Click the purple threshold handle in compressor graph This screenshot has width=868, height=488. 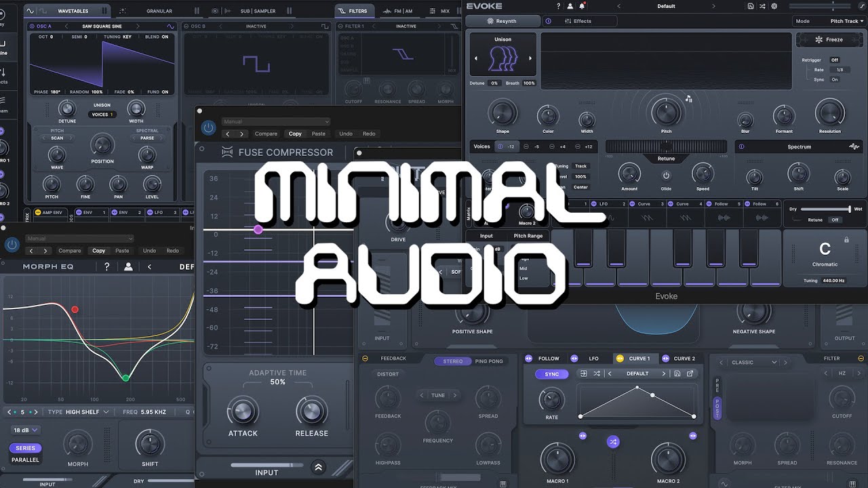coord(258,230)
